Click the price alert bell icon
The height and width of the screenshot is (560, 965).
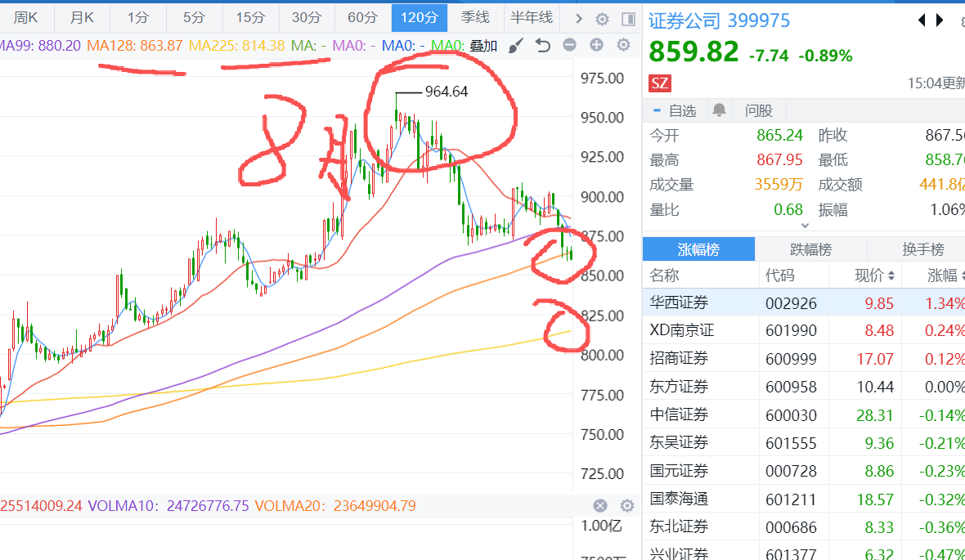[720, 110]
